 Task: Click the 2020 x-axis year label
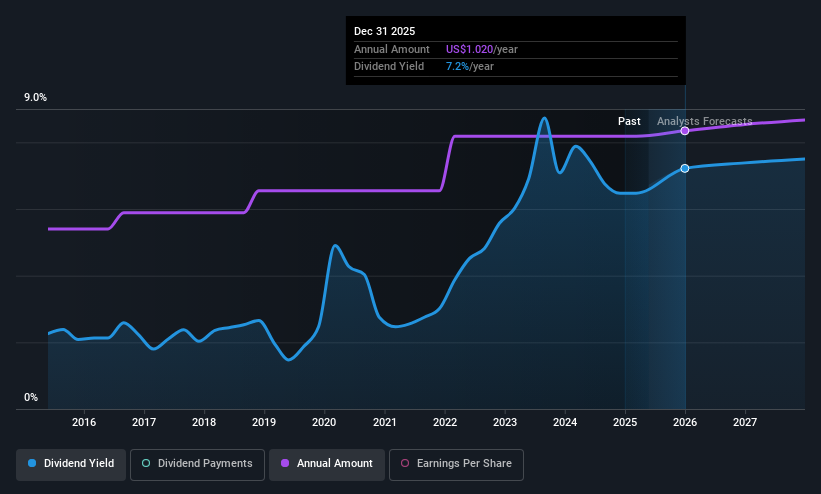click(324, 422)
